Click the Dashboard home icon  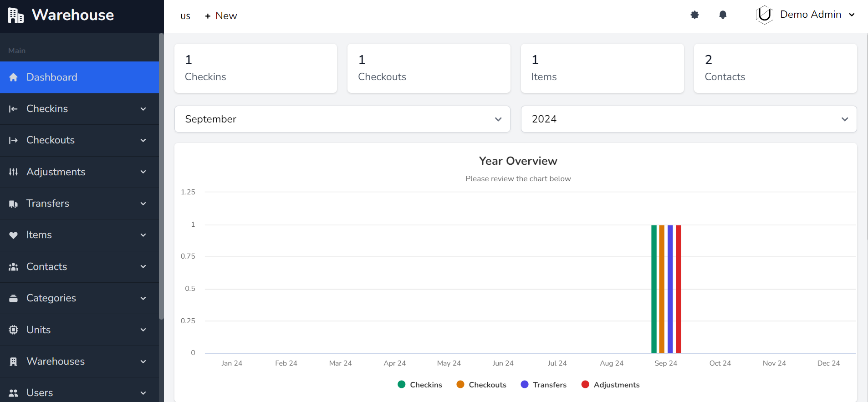point(13,77)
